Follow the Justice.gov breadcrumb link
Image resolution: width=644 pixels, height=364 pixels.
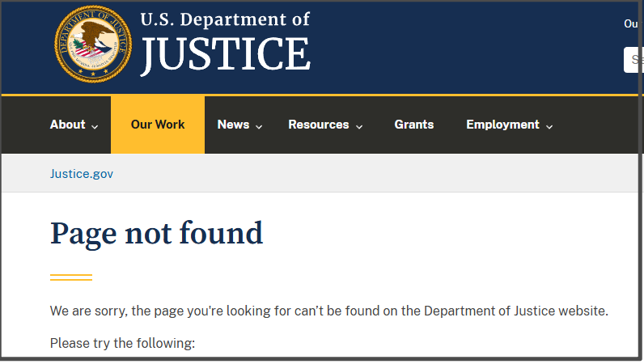(82, 174)
